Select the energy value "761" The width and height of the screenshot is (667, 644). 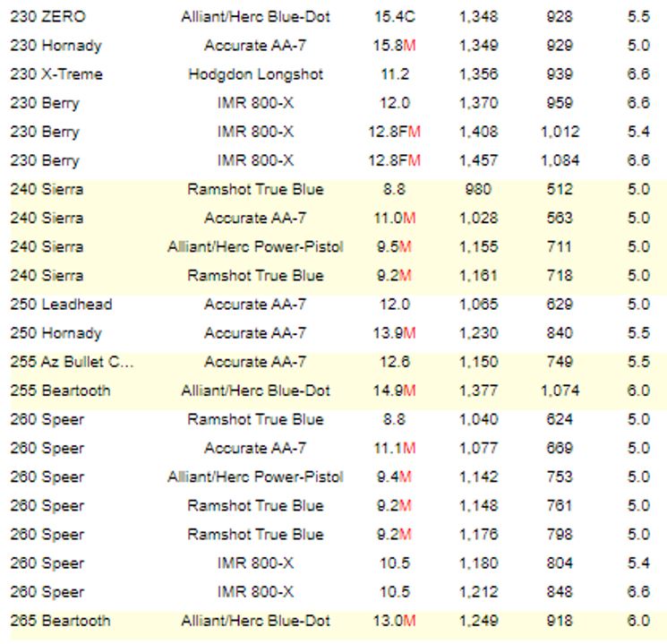click(x=560, y=505)
